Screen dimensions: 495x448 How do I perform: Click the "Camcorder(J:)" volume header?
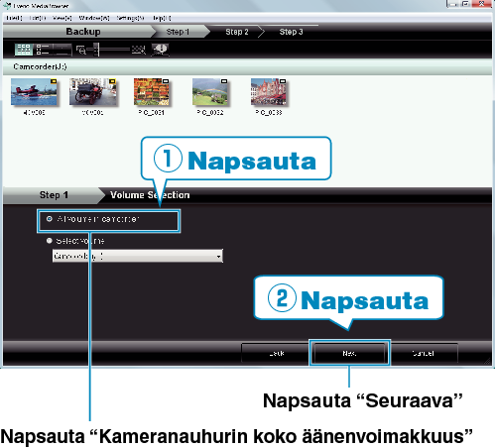pos(40,66)
